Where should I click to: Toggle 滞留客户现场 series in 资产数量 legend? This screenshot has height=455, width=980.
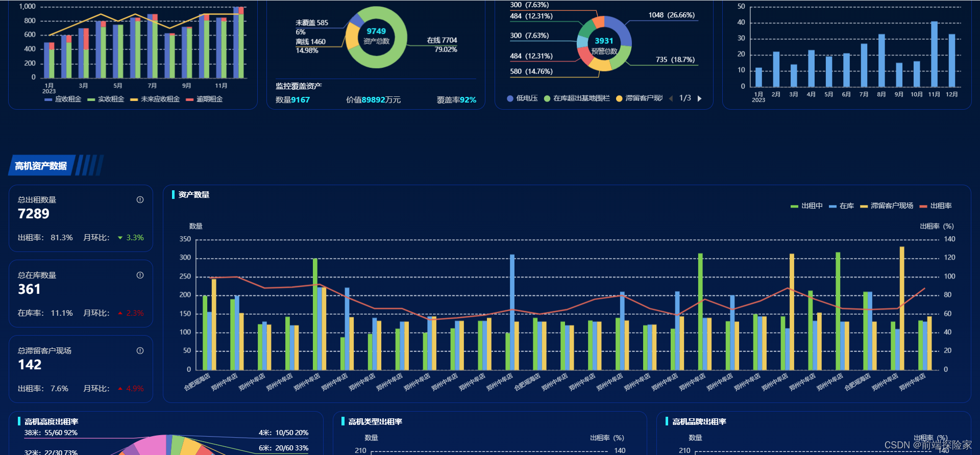886,206
